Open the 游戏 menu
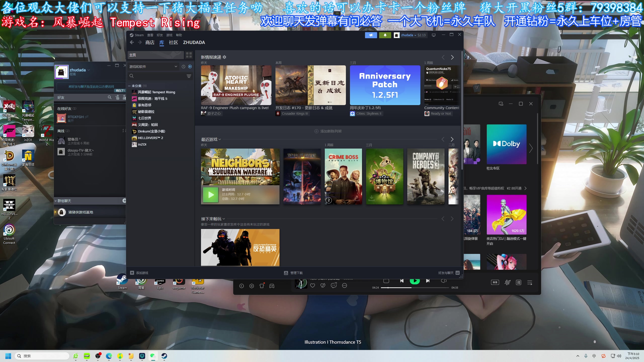 pyautogui.click(x=169, y=35)
